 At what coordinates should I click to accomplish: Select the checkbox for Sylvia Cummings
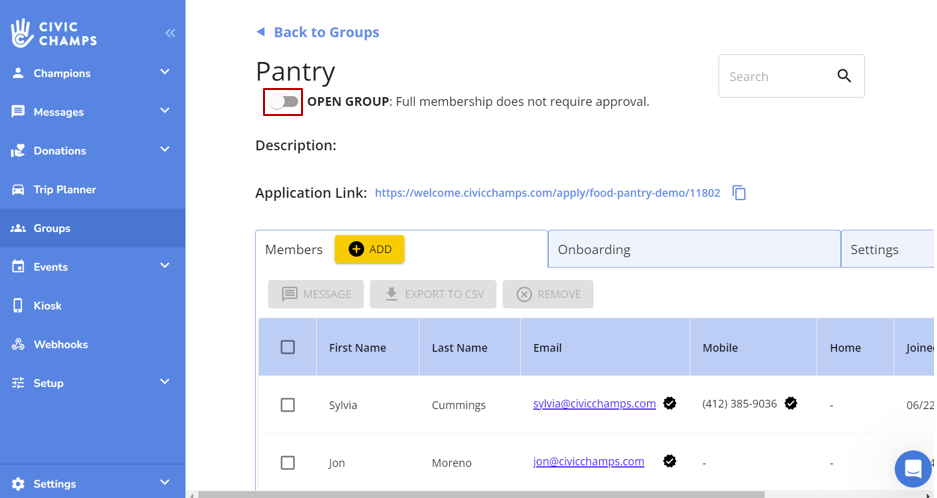(288, 405)
